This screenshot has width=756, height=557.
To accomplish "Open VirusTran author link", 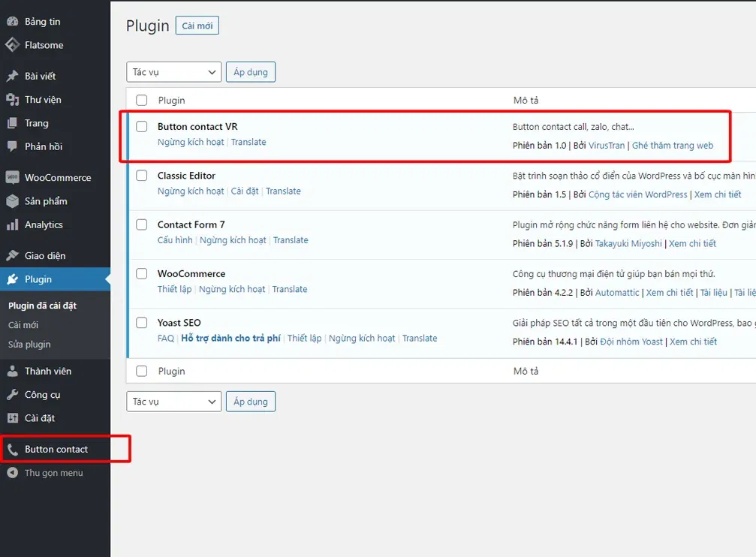I will coord(607,146).
